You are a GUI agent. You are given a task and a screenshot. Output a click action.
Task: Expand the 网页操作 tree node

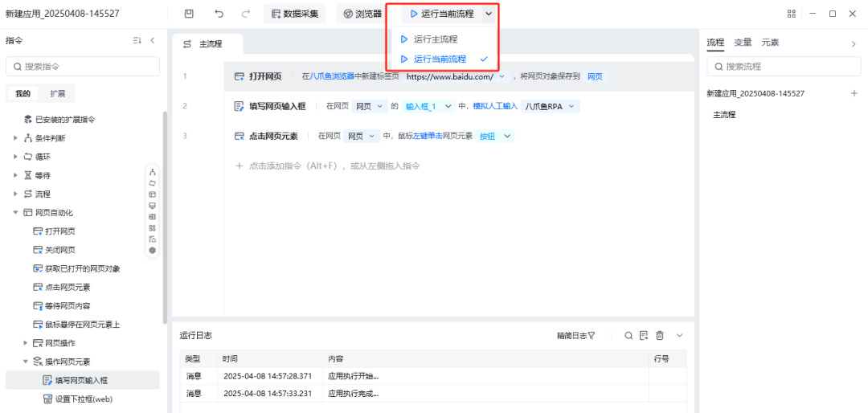[26, 343]
